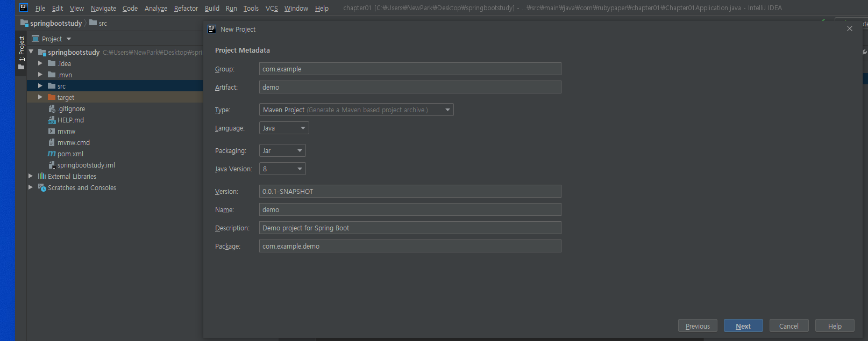Click the src folder icon in the breadcrumb

point(93,23)
